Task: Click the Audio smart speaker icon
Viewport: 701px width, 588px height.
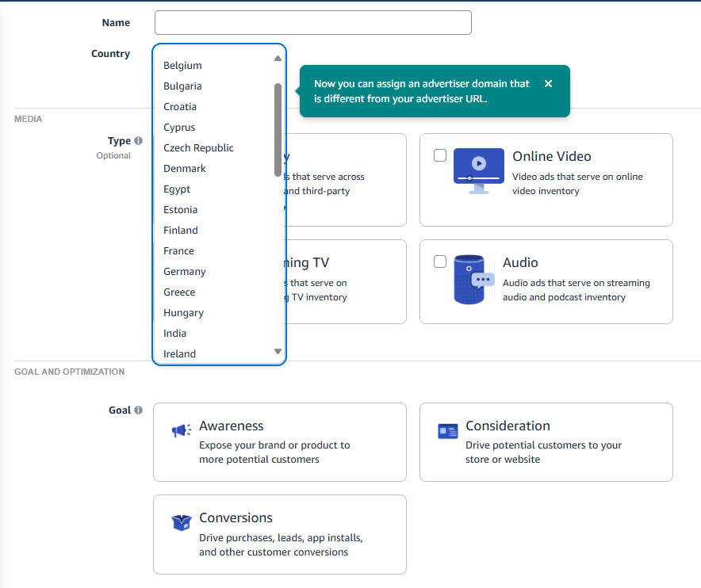Action: click(x=473, y=280)
